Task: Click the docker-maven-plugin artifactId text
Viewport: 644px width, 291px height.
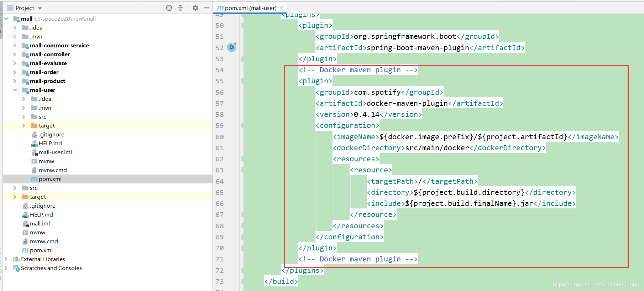Action: (407, 103)
